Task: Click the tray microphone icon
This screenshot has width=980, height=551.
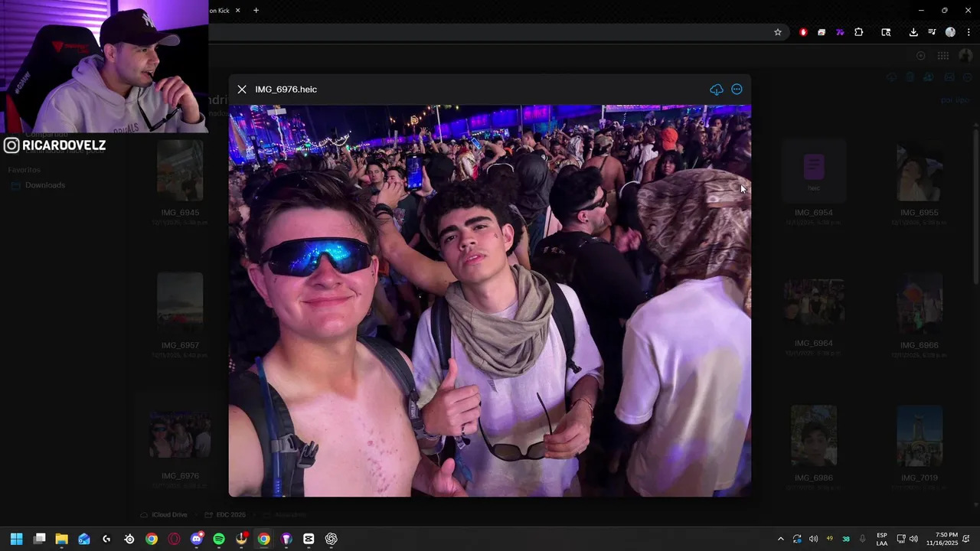Action: [x=863, y=539]
